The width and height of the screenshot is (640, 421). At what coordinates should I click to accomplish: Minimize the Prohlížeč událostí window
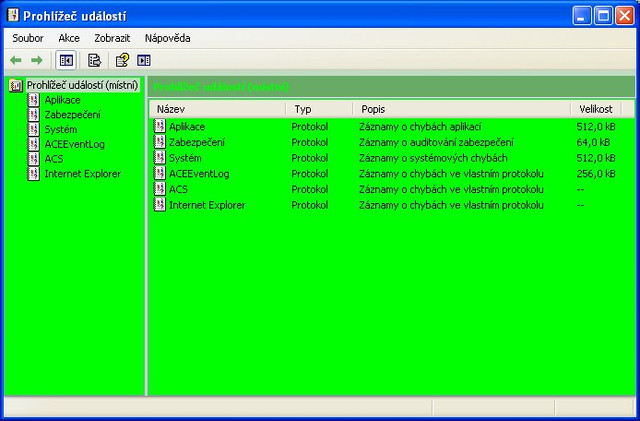[x=582, y=16]
